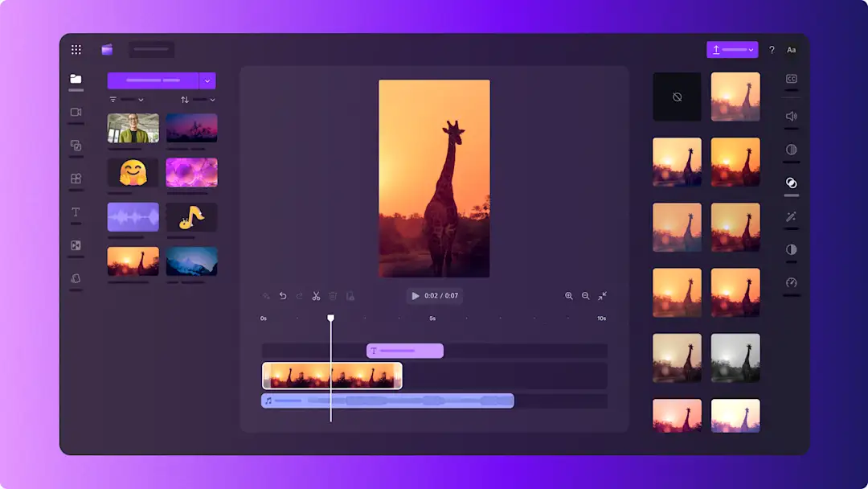The image size is (868, 489).
Task: Expand the import media dropdown arrow
Action: coord(207,80)
